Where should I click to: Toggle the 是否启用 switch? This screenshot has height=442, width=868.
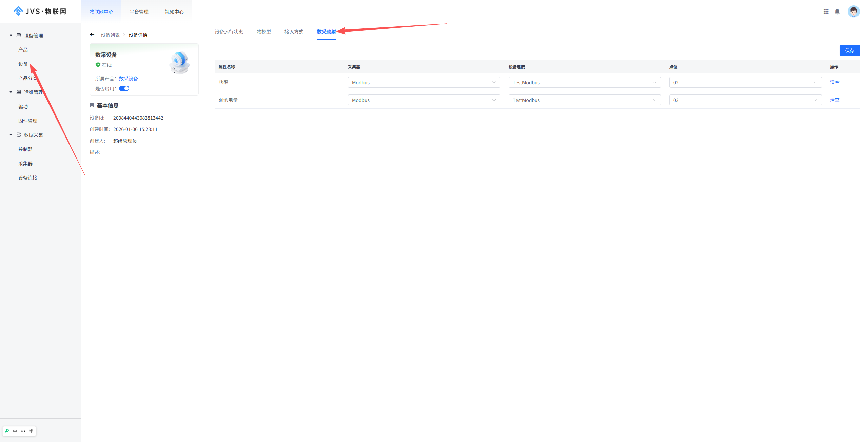[x=124, y=88]
